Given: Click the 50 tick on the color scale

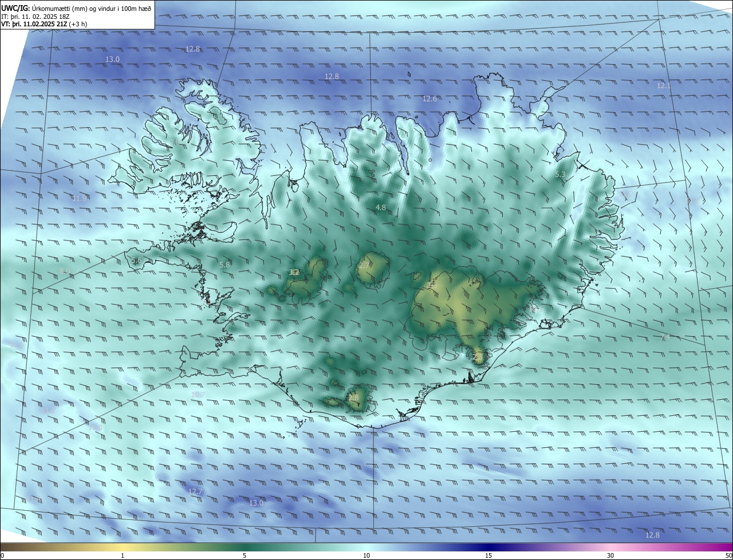Looking at the screenshot, I should (728, 555).
